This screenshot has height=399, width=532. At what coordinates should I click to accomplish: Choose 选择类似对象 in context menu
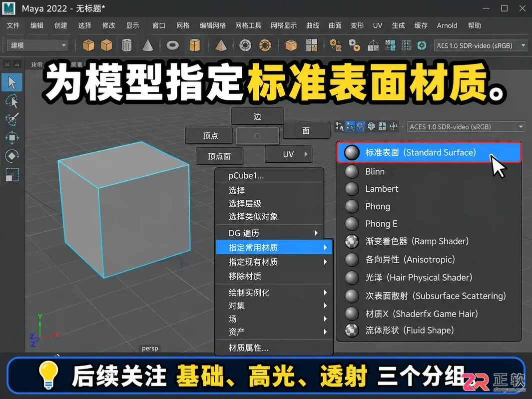[x=269, y=216]
